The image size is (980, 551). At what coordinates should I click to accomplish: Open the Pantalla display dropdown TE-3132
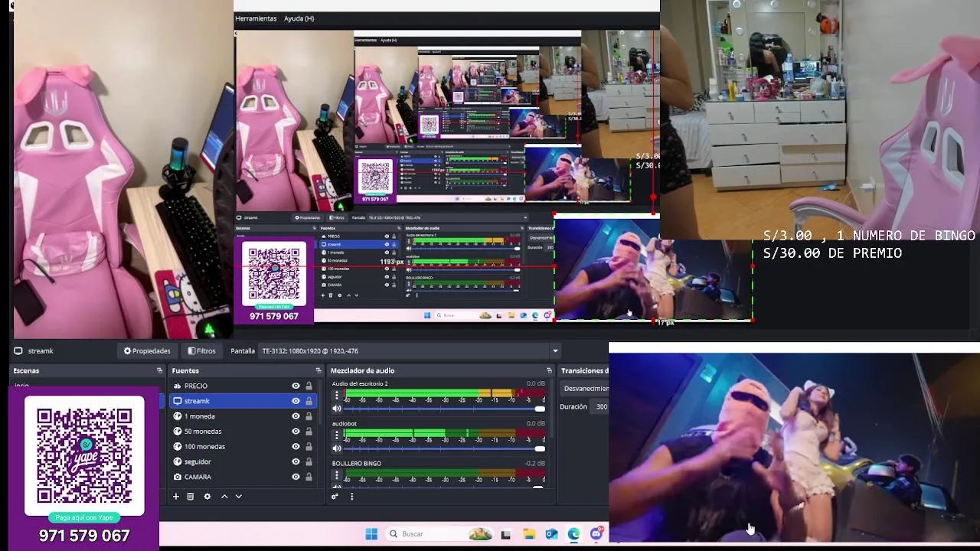pos(409,350)
